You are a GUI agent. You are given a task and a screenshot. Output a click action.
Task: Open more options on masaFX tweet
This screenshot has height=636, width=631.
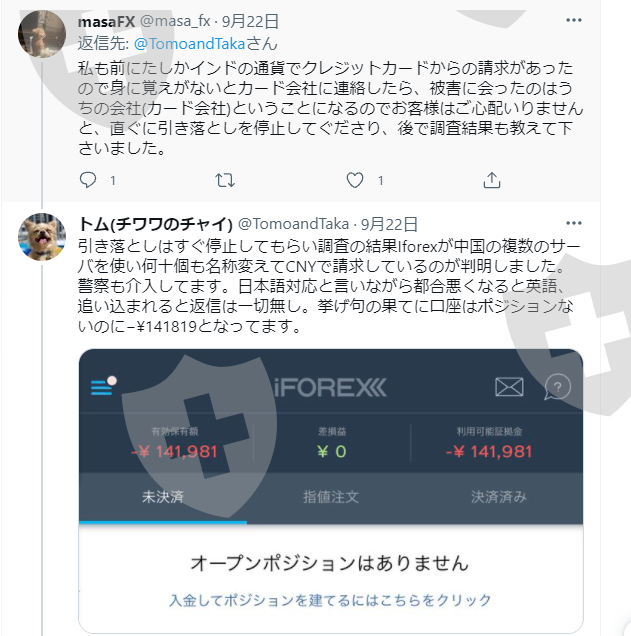pos(574,20)
